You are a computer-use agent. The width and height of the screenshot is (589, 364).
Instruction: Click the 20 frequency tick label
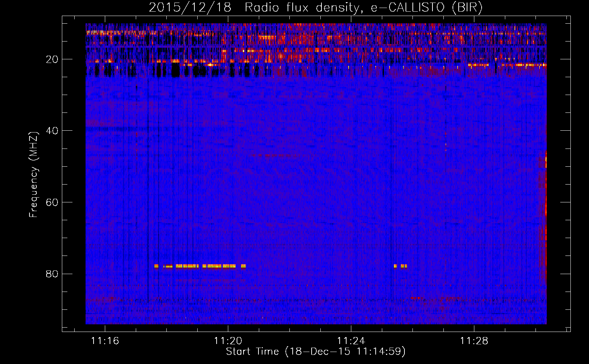[x=52, y=59]
